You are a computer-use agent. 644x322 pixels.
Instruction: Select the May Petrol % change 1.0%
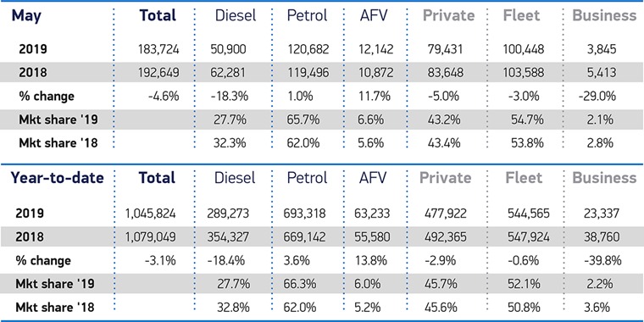coord(300,96)
